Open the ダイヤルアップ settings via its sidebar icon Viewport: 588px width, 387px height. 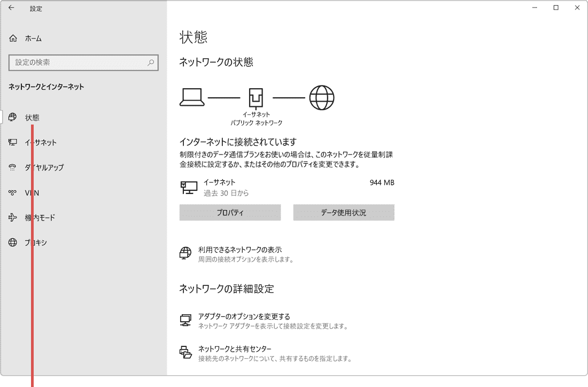pos(13,167)
